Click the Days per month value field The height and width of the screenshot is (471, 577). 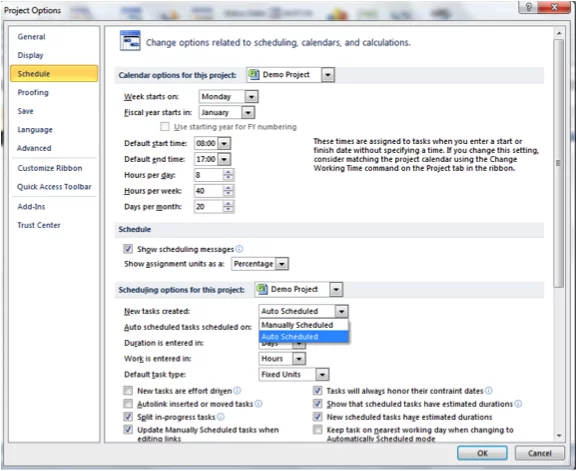(x=209, y=207)
